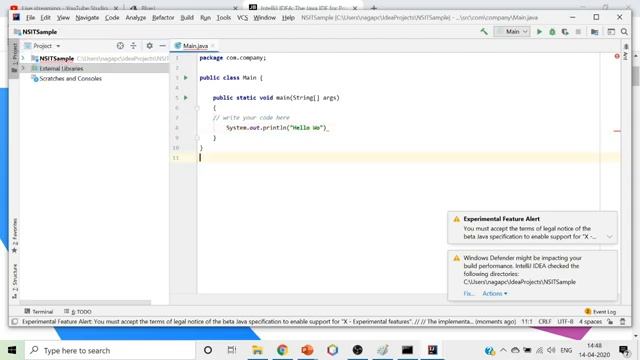Open the Edit menu
640x360 pixels.
[x=45, y=18]
